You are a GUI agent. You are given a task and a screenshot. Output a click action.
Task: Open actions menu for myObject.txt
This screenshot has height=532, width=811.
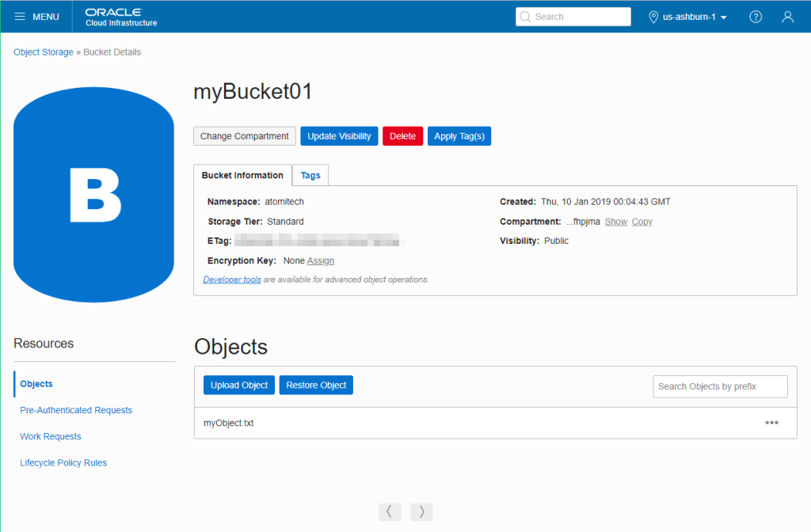pyautogui.click(x=771, y=423)
